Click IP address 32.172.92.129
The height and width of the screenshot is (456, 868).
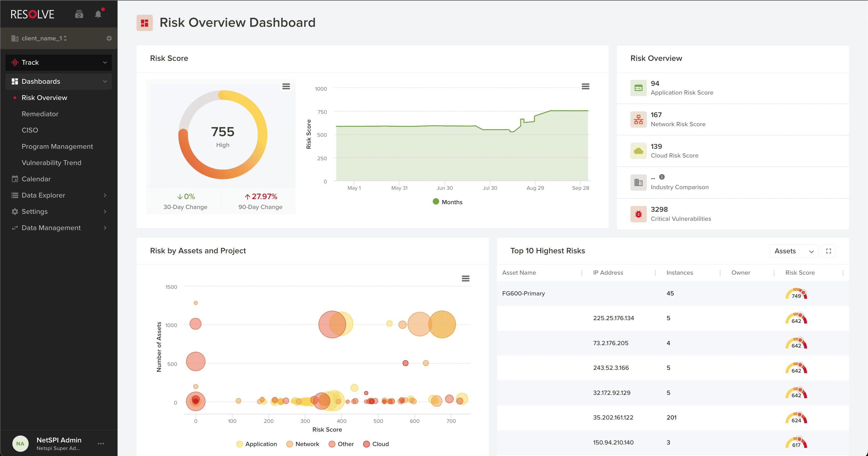point(612,393)
